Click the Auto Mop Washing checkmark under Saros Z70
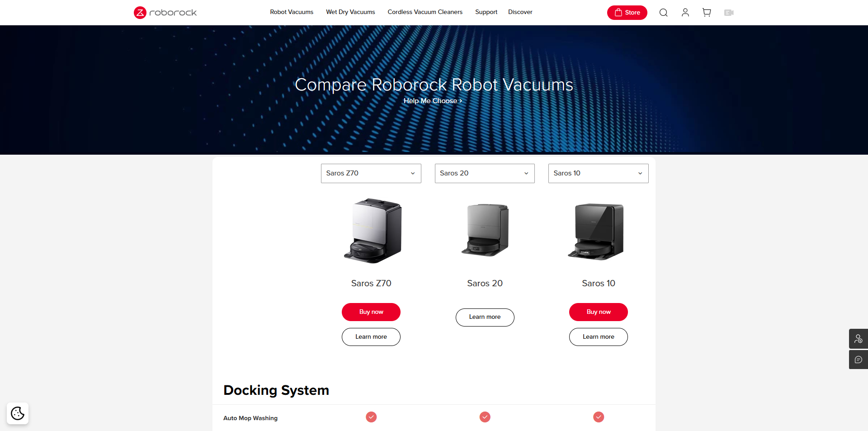The width and height of the screenshot is (868, 431). coord(371,417)
